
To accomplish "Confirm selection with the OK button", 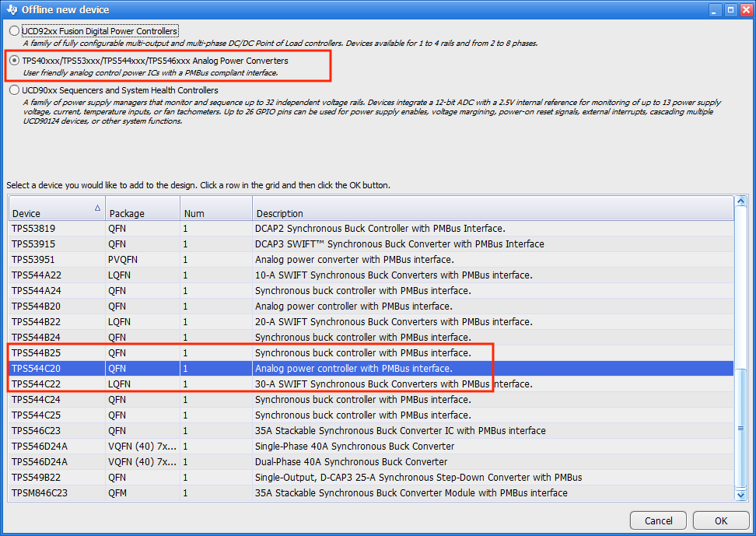I will point(721,520).
